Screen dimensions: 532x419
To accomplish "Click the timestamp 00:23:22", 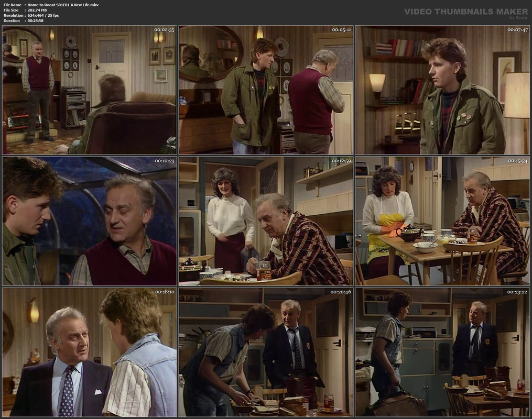I will 517,292.
